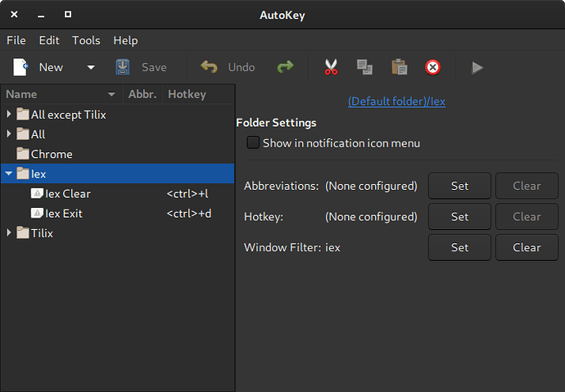Expand the Tilix folder arrow
The height and width of the screenshot is (392, 565).
[9, 233]
